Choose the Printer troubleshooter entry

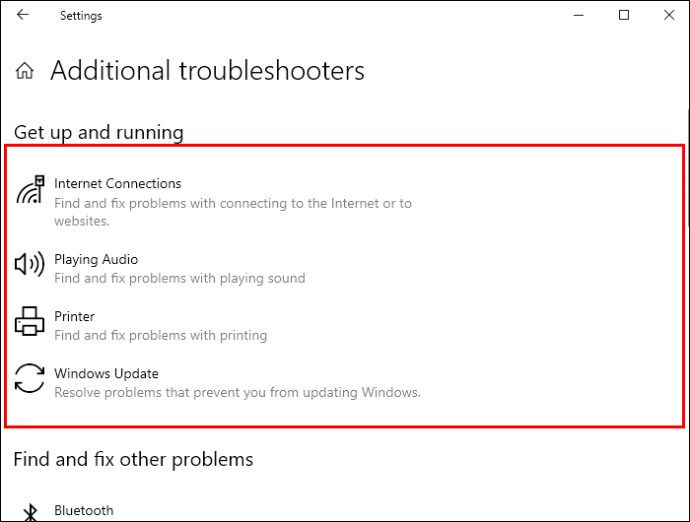(x=74, y=316)
